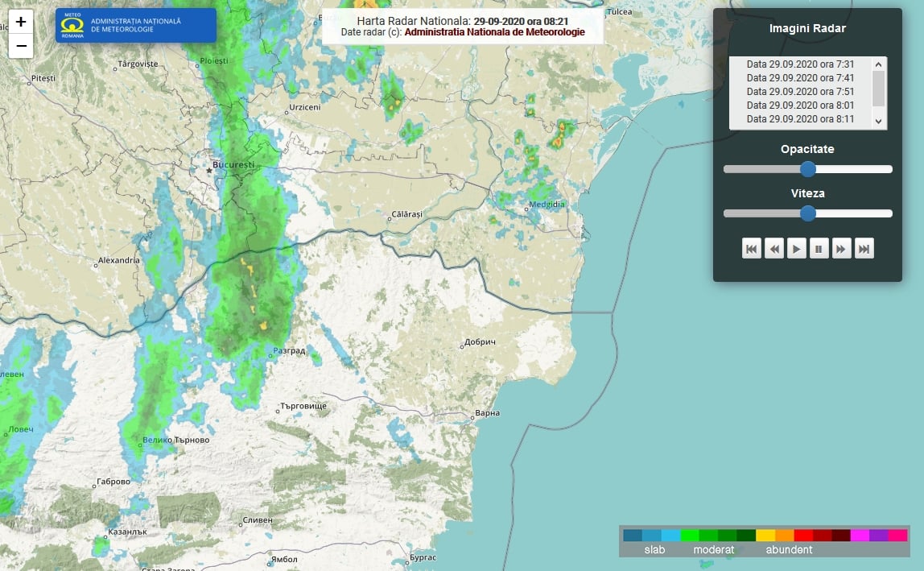Select radar image 29.09.2020 ora 7:41
The height and width of the screenshot is (571, 924).
coord(800,78)
